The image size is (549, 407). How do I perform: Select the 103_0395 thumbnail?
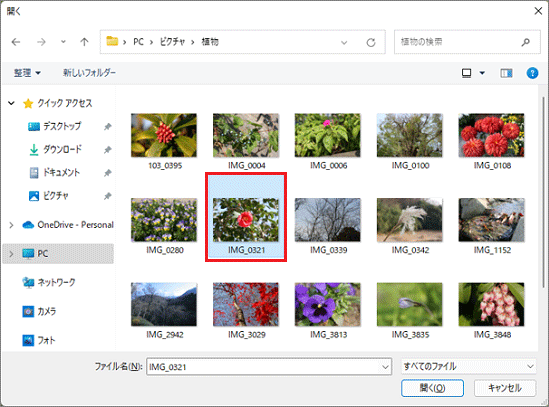[x=164, y=136]
